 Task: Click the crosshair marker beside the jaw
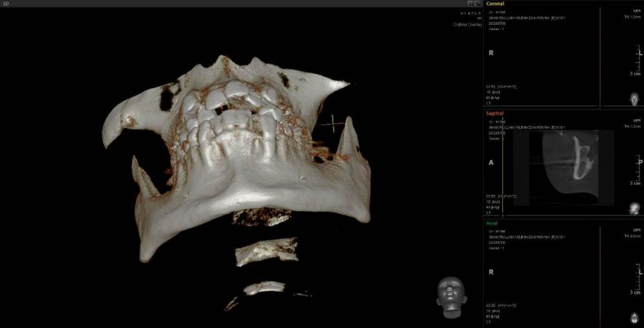(x=333, y=123)
